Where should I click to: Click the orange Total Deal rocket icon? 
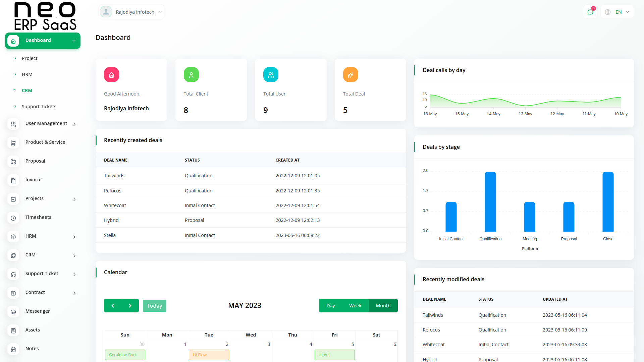coord(351,75)
